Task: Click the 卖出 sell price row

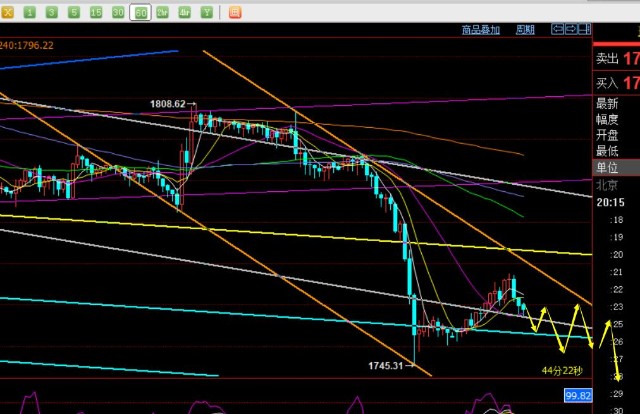Action: (x=616, y=60)
